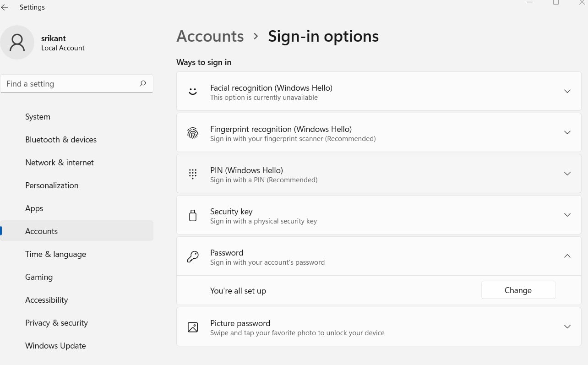Click the Picture password image icon
This screenshot has height=365, width=588.
(x=193, y=327)
